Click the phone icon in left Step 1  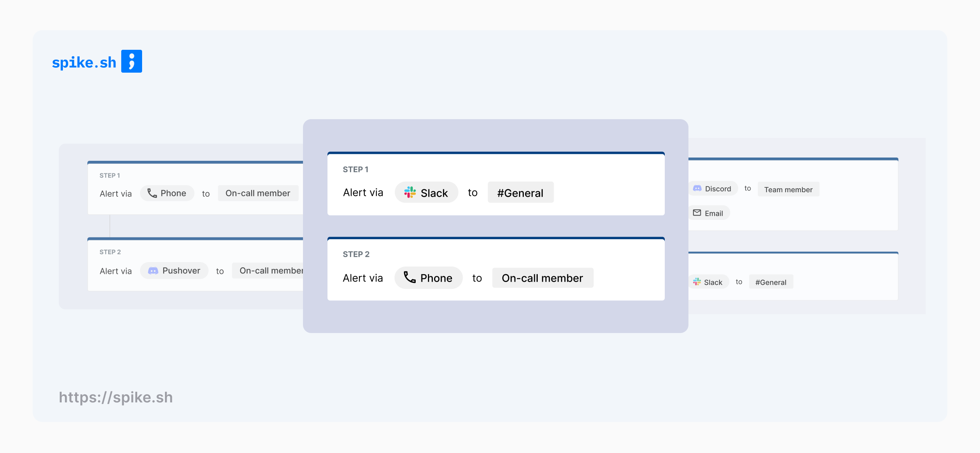(151, 193)
